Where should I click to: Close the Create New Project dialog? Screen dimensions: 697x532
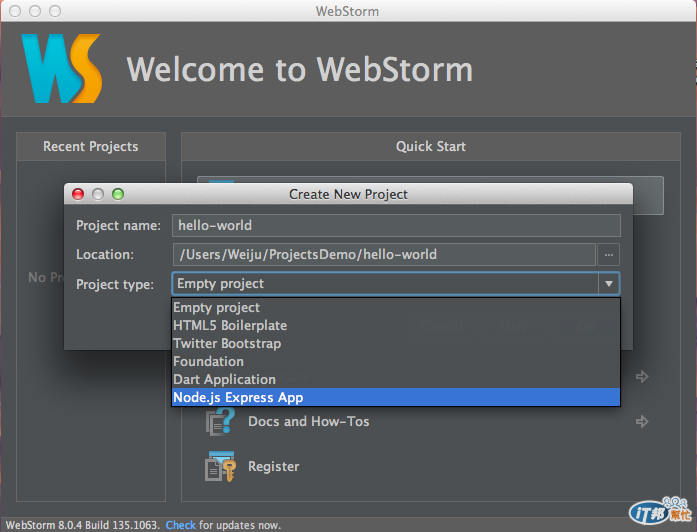(78, 194)
